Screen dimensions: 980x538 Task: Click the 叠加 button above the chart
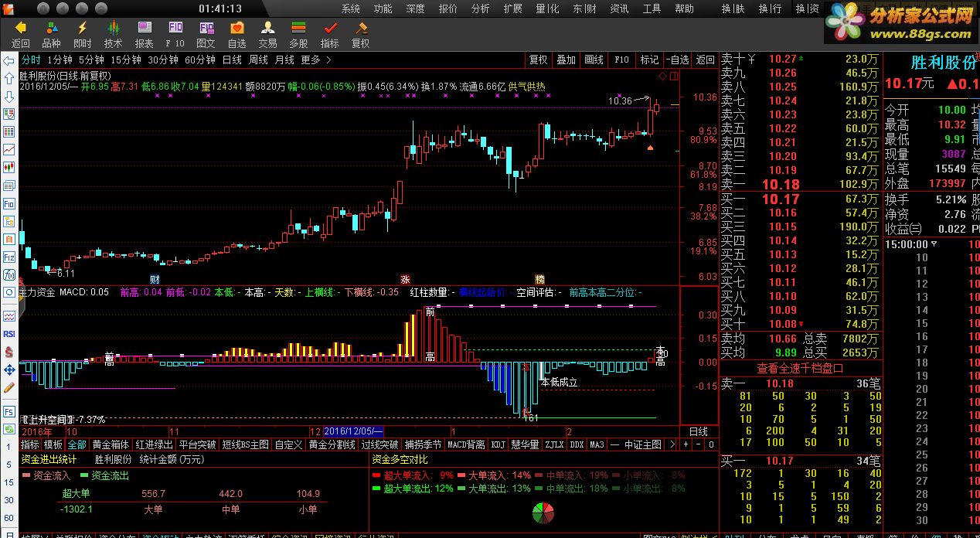[567, 60]
